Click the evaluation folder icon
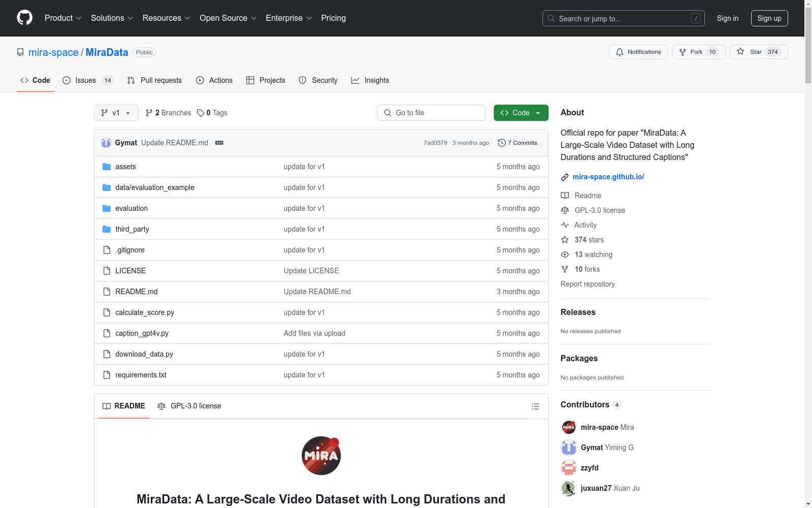The image size is (812, 508). point(107,208)
